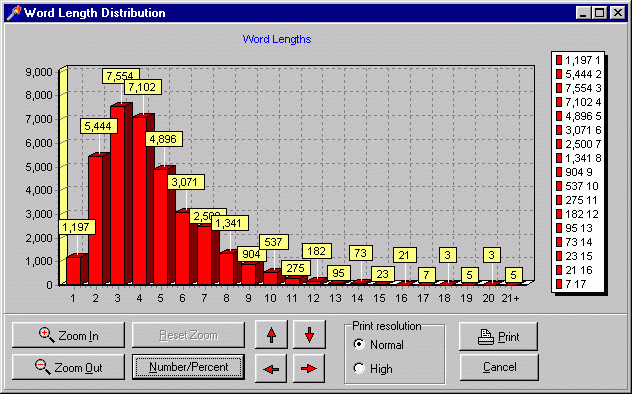Toggle Number/Percent display
The width and height of the screenshot is (632, 394).
(x=188, y=367)
